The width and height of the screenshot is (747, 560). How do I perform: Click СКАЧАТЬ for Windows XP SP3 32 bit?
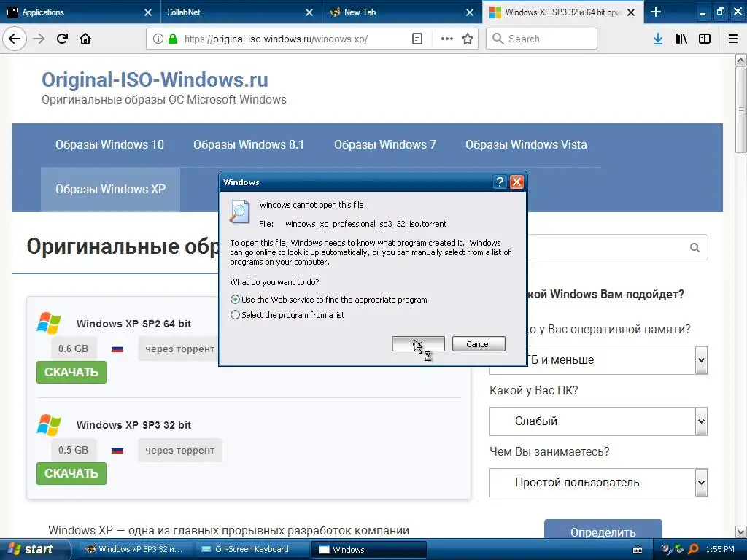[x=71, y=473]
